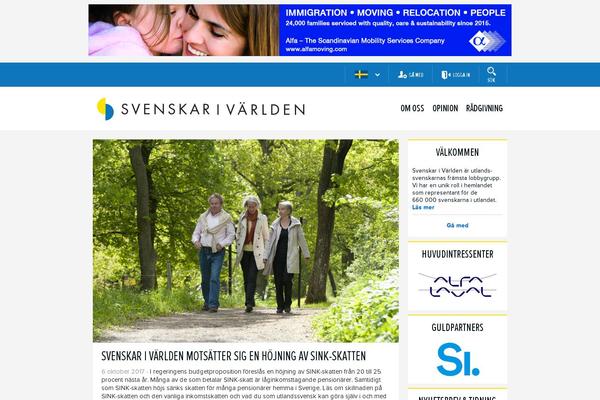Click the Gå med person icon
This screenshot has width=600, height=400.
tap(402, 75)
